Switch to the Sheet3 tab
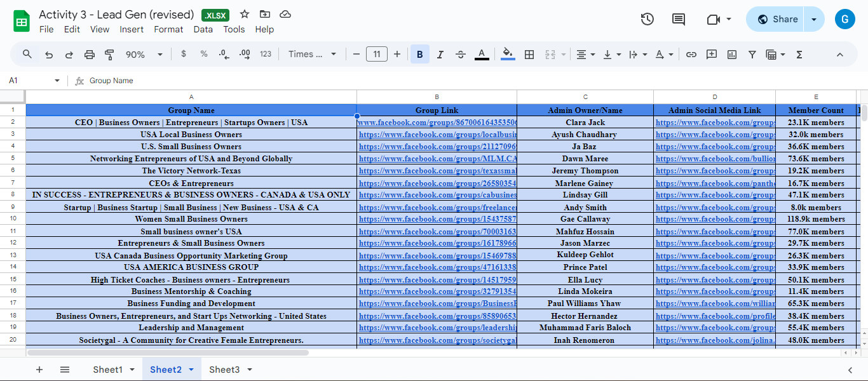Viewport: 868px width, 381px height. point(224,370)
